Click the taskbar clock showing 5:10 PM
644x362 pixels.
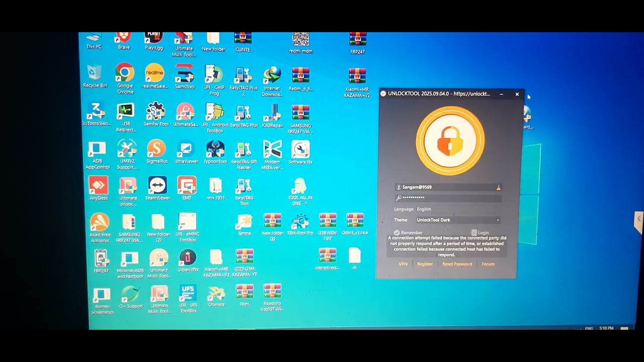pyautogui.click(x=606, y=328)
